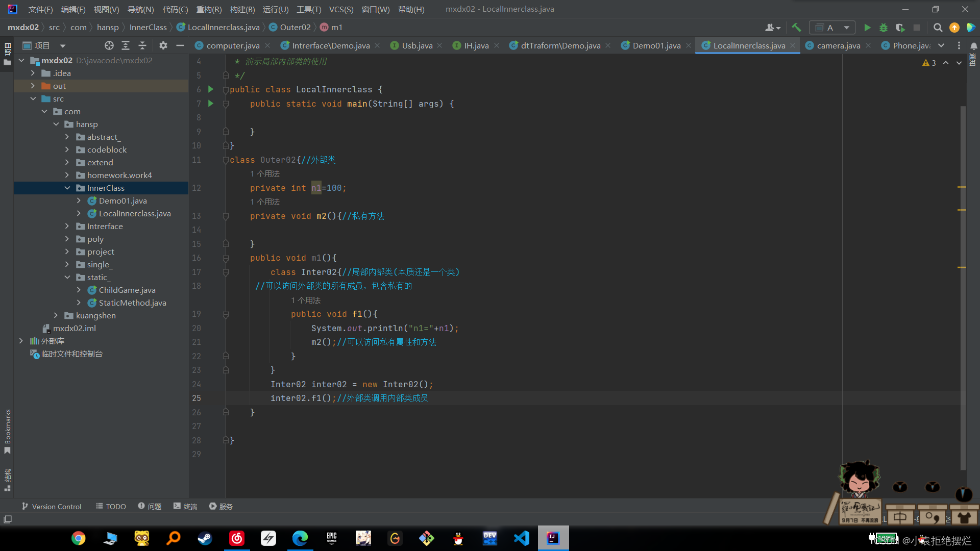Switch to computer.java tab
Image resolution: width=980 pixels, height=551 pixels.
[233, 46]
